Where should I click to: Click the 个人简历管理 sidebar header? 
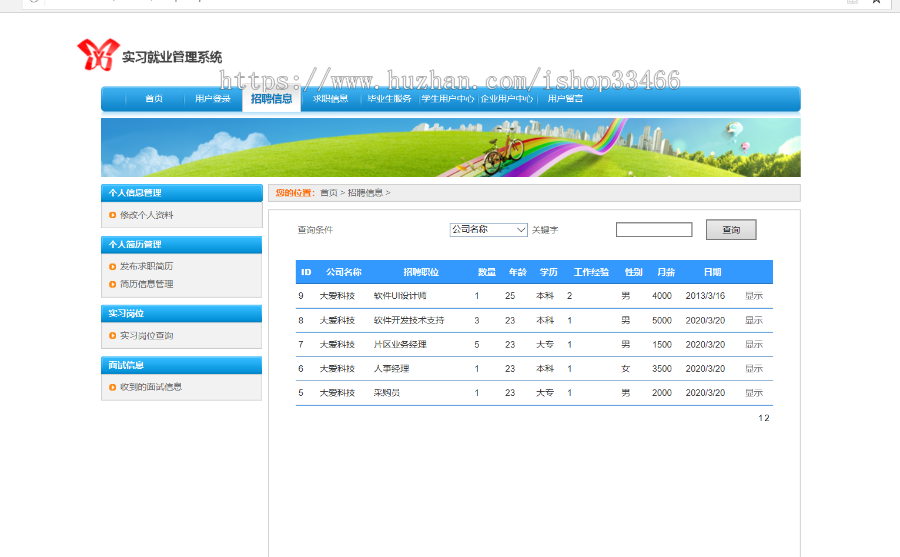[x=181, y=245]
